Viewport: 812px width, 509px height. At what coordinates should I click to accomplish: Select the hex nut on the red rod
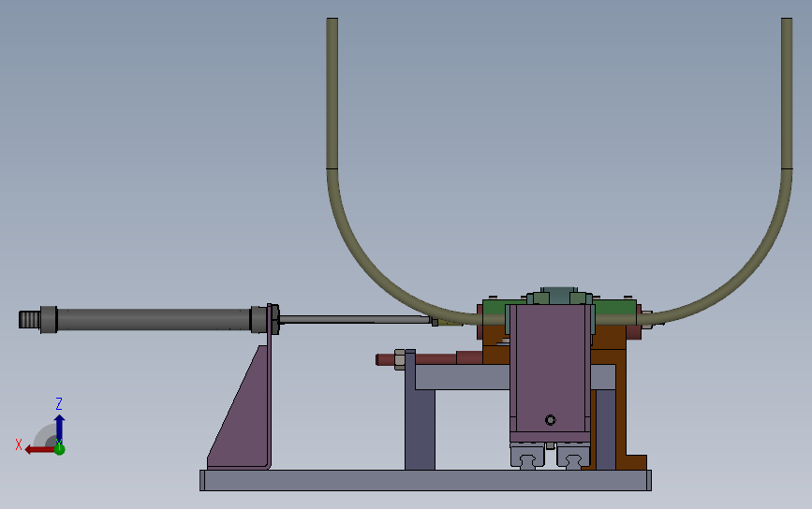click(400, 359)
